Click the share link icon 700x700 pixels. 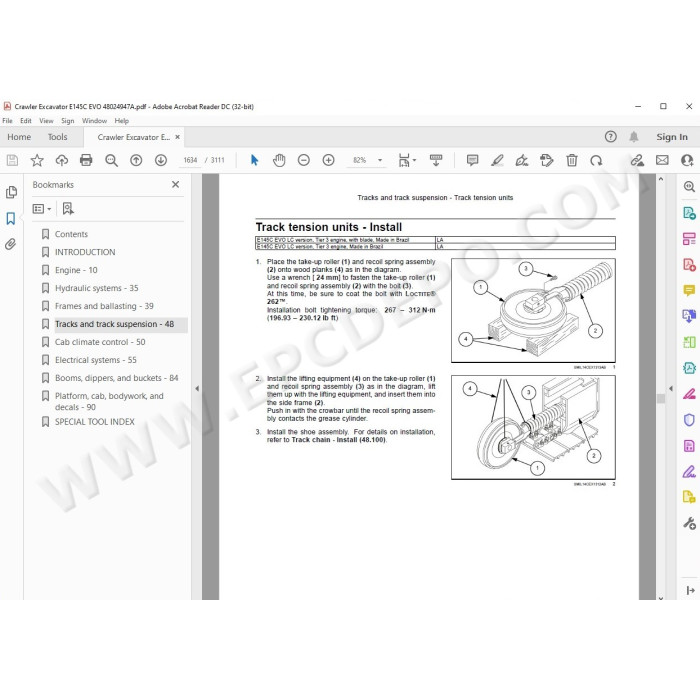(x=637, y=160)
